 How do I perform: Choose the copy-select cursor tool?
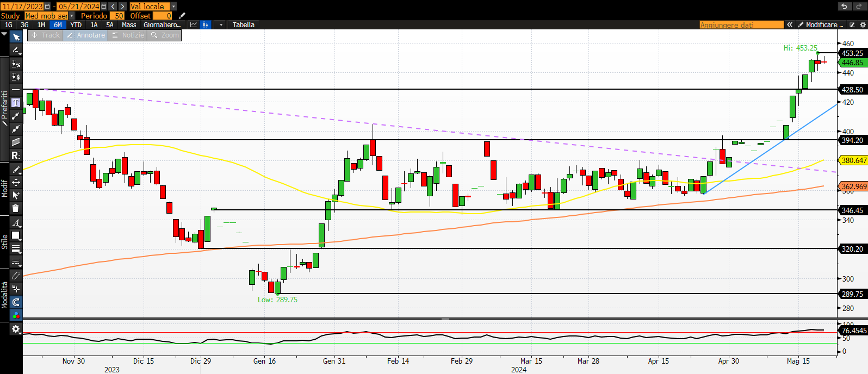click(16, 195)
